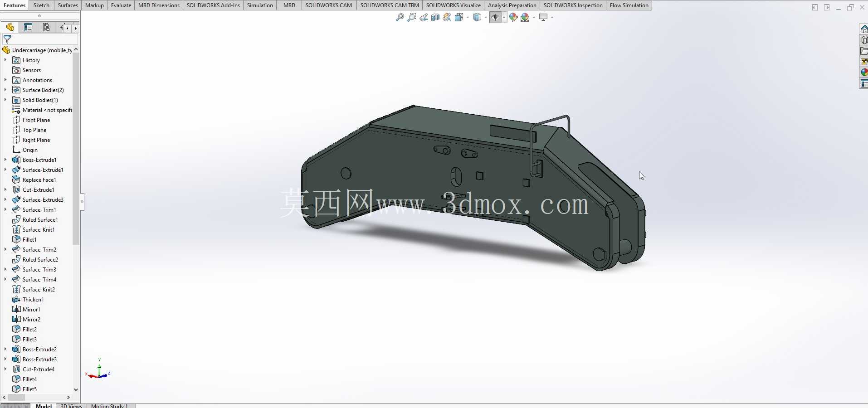The height and width of the screenshot is (408, 868).
Task: Show next manager tabs with right arrow
Action: (76, 28)
